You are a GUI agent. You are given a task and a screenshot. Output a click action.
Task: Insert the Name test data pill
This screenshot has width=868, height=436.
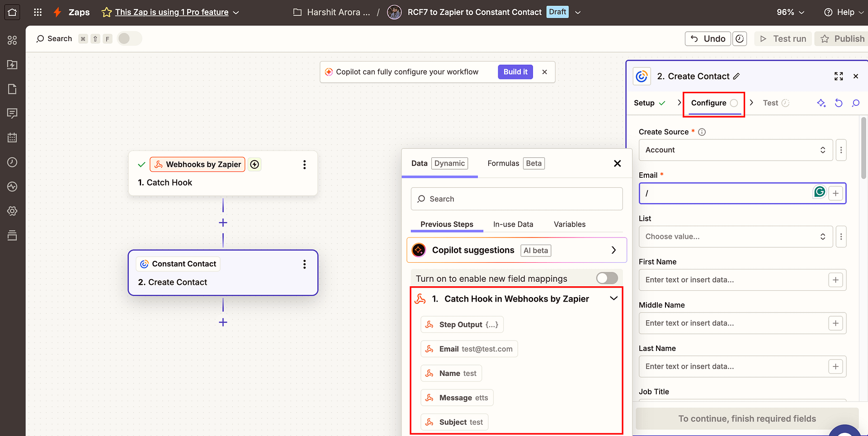pyautogui.click(x=451, y=374)
